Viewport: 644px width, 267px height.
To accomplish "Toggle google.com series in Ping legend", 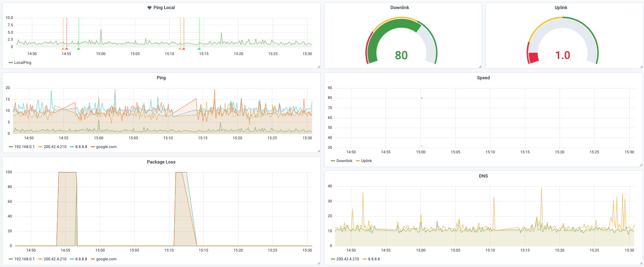I will coord(106,147).
